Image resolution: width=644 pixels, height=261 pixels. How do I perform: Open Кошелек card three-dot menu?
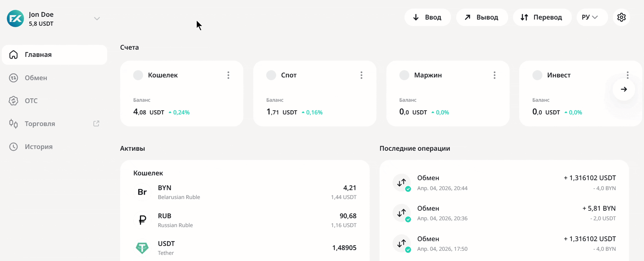228,75
